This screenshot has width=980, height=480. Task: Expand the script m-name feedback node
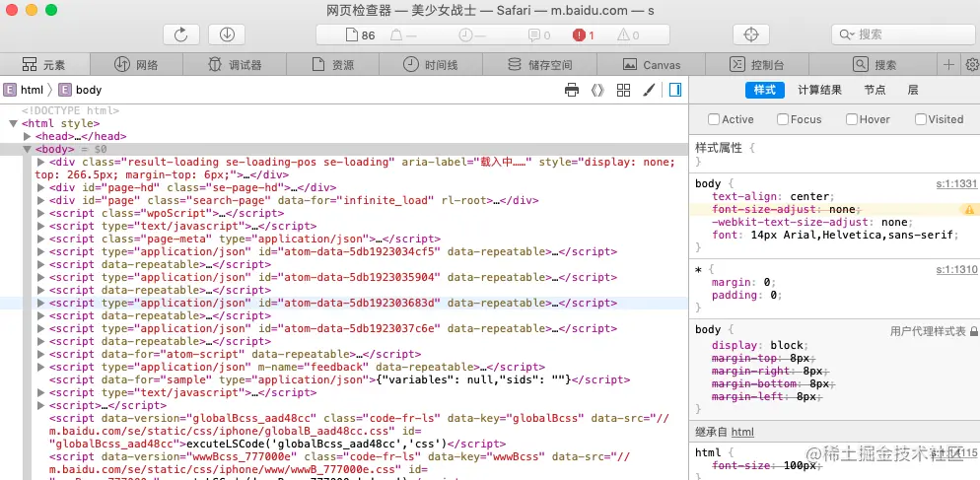[x=41, y=367]
